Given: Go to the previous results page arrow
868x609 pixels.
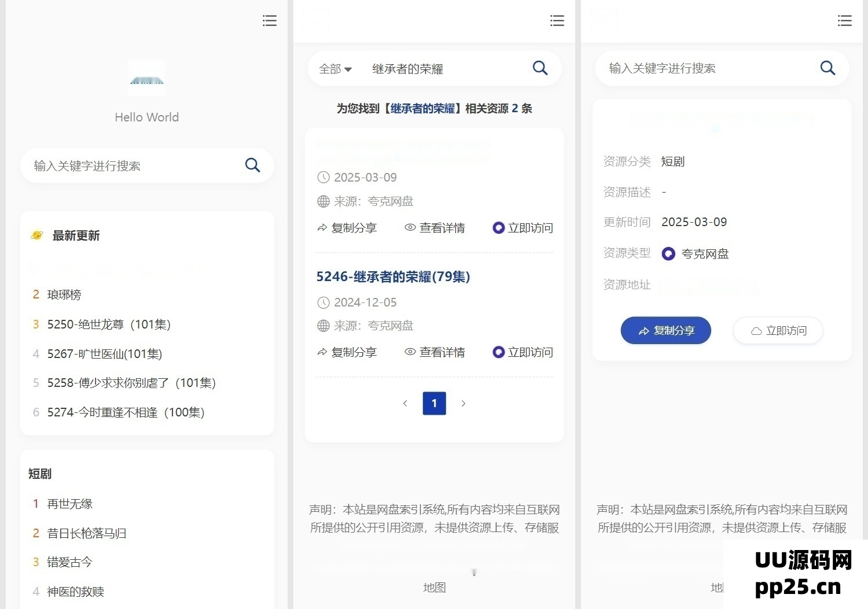Looking at the screenshot, I should pos(405,404).
